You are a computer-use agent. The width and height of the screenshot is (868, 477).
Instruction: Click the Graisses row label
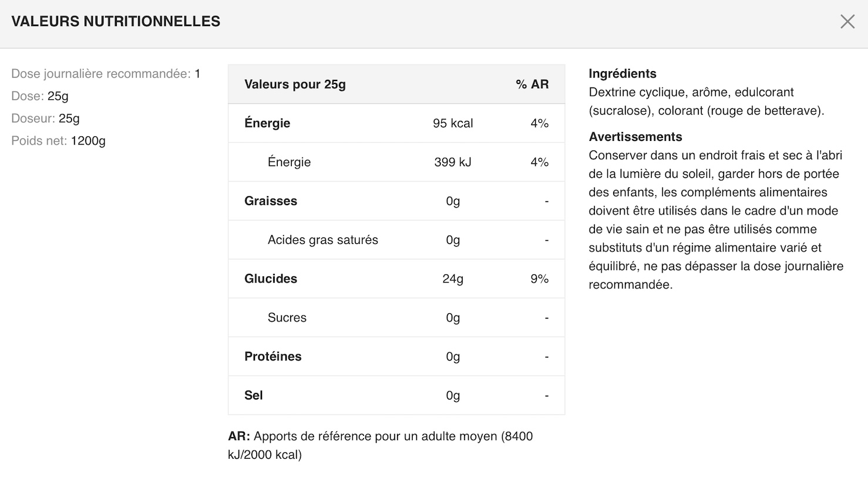tap(271, 201)
